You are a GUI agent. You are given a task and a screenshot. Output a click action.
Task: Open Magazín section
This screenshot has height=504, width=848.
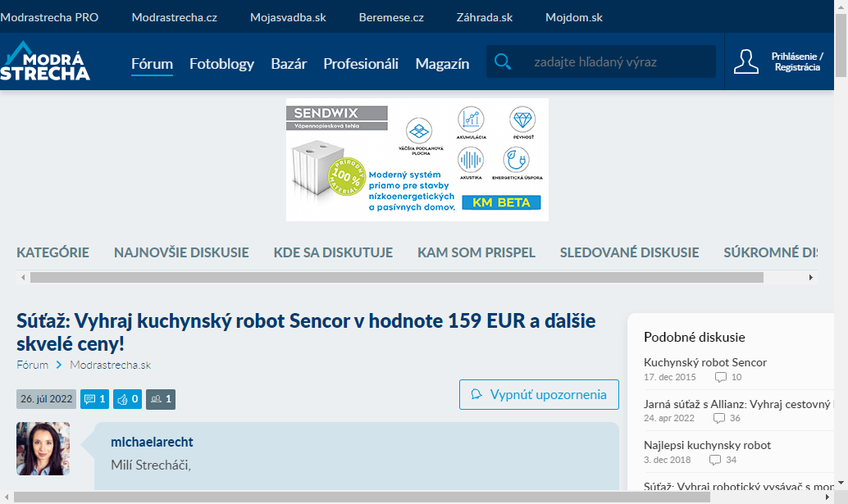pyautogui.click(x=442, y=64)
